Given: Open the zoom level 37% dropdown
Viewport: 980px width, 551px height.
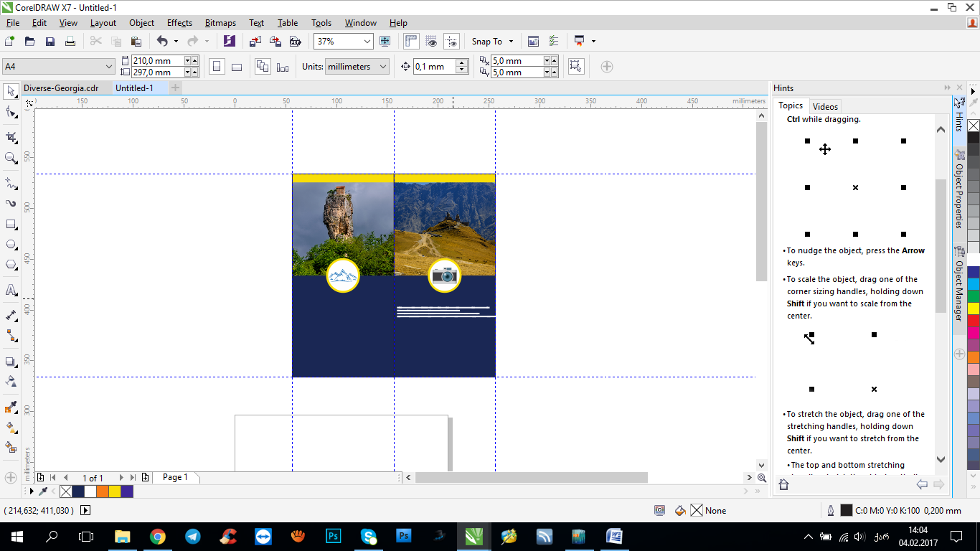Looking at the screenshot, I should (x=367, y=41).
